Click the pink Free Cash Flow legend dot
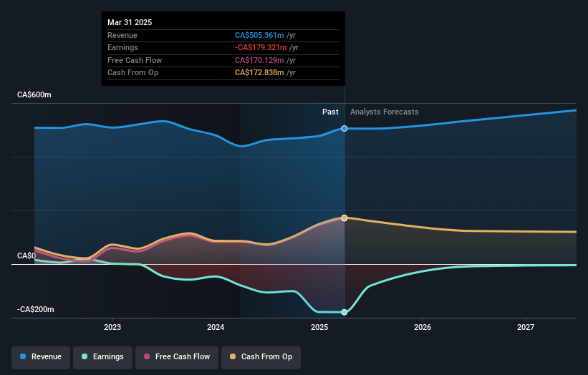 (147, 356)
